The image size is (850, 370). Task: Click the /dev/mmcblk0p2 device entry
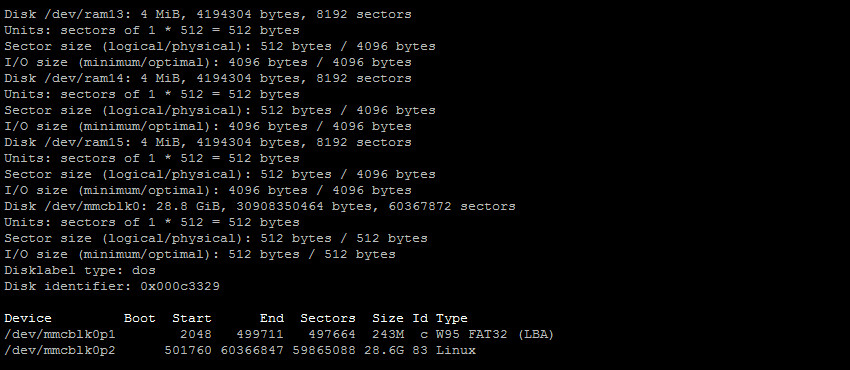pos(60,350)
